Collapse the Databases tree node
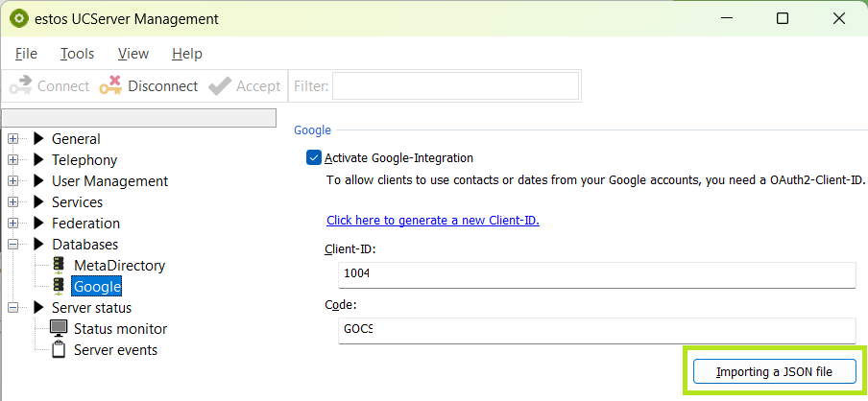The height and width of the screenshot is (401, 868). point(13,245)
